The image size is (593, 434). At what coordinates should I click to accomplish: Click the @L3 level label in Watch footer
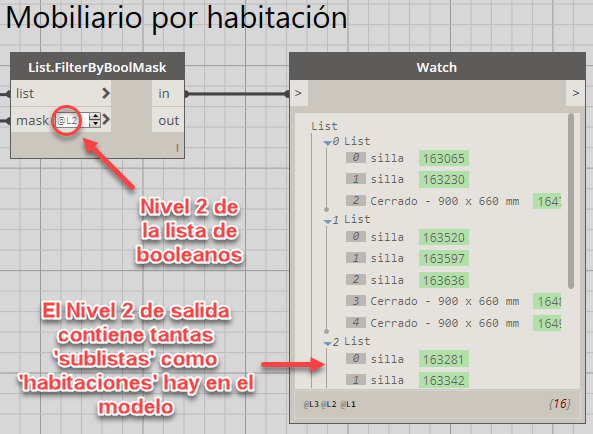[311, 405]
